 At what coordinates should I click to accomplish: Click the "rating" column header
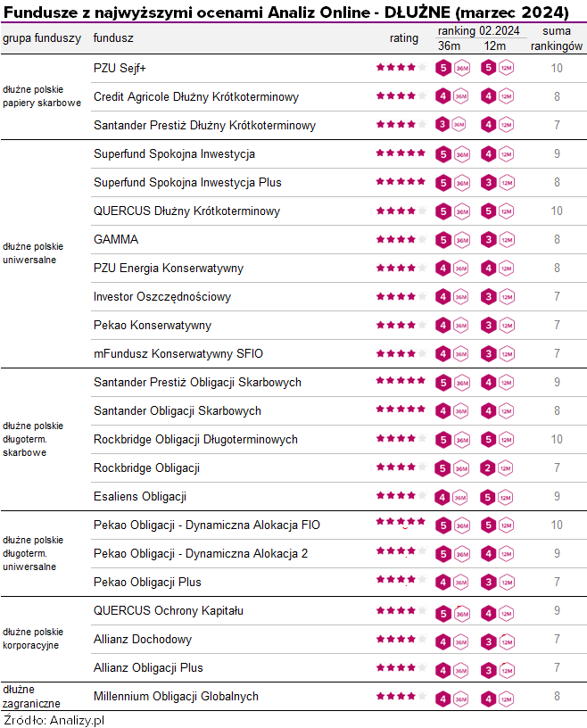(404, 38)
